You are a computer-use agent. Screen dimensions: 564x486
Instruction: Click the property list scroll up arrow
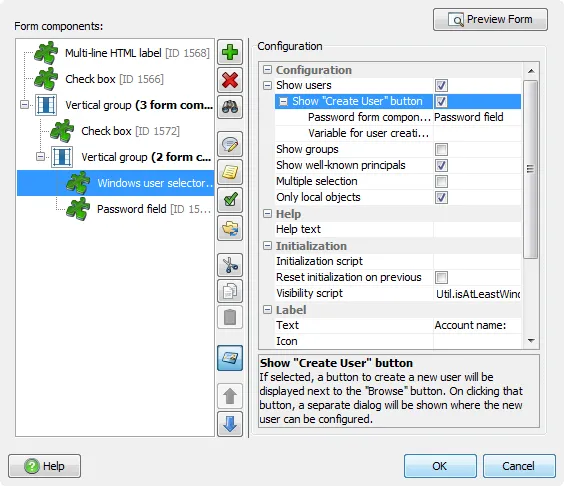531,71
